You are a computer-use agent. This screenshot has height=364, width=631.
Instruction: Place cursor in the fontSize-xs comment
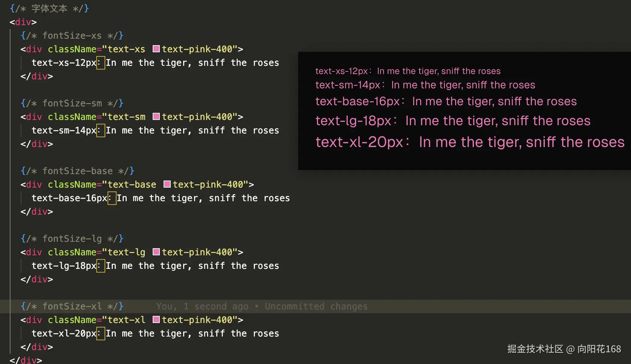72,36
